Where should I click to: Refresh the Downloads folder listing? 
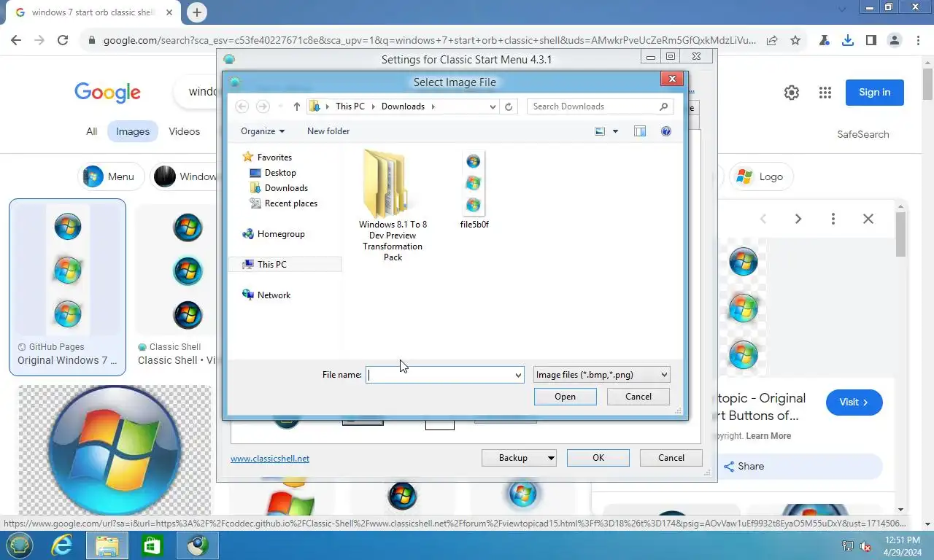pyautogui.click(x=509, y=106)
